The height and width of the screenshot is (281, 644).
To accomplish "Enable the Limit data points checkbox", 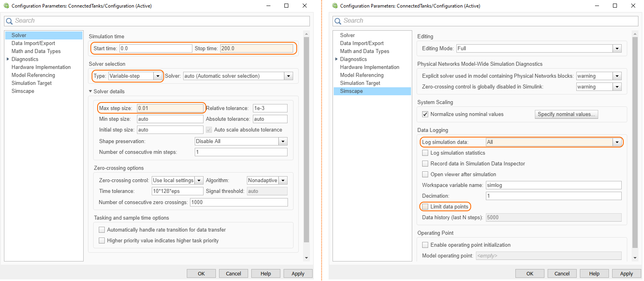I will point(425,206).
